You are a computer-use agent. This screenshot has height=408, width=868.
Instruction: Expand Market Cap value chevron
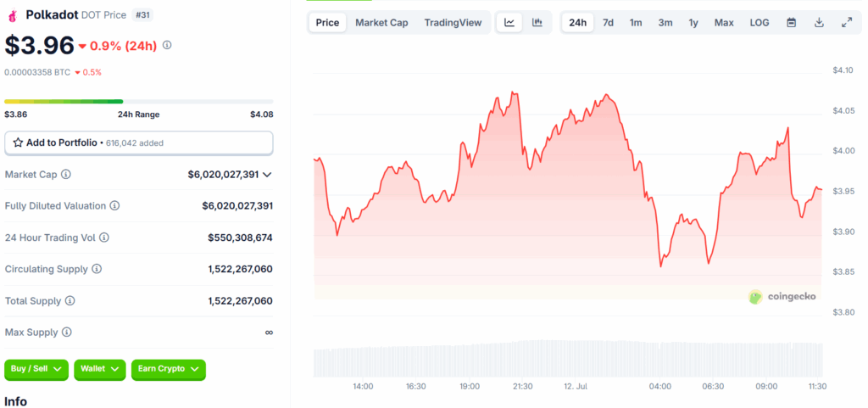tap(267, 175)
